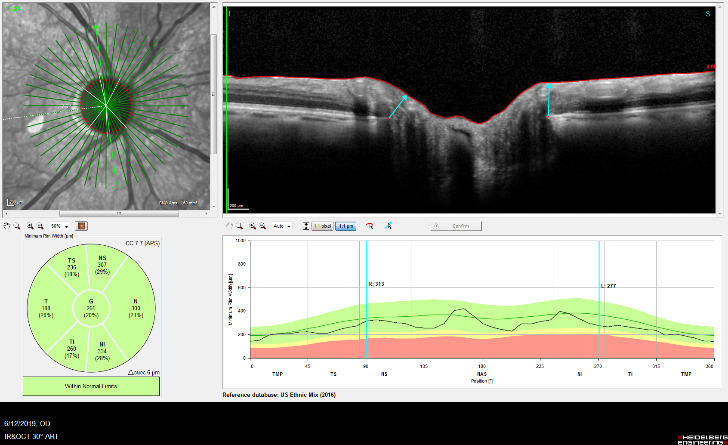The height and width of the screenshot is (445, 728).
Task: Select the temporal T sector of the chart
Action: tap(45, 308)
